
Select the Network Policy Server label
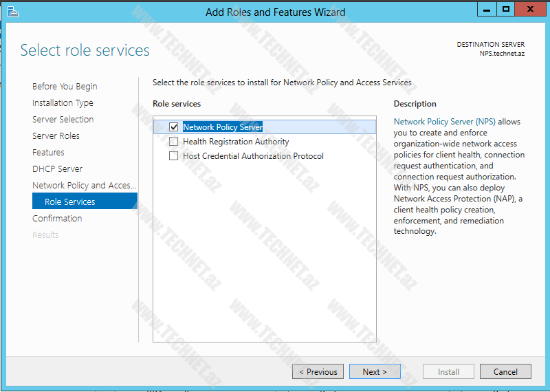tap(223, 127)
